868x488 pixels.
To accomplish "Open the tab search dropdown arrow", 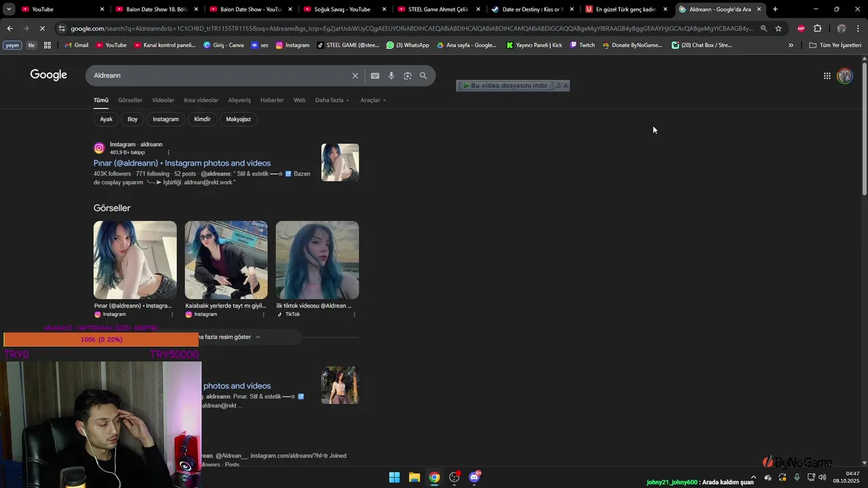I will (x=9, y=9).
